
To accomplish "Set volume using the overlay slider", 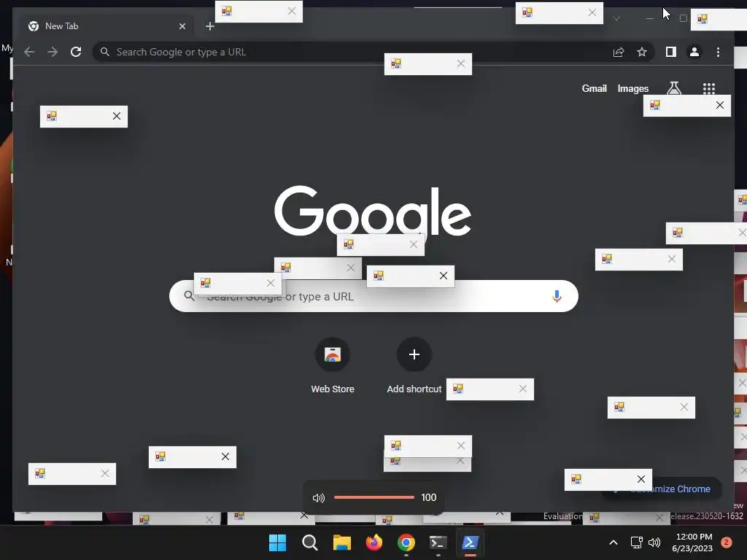I will pos(374,497).
